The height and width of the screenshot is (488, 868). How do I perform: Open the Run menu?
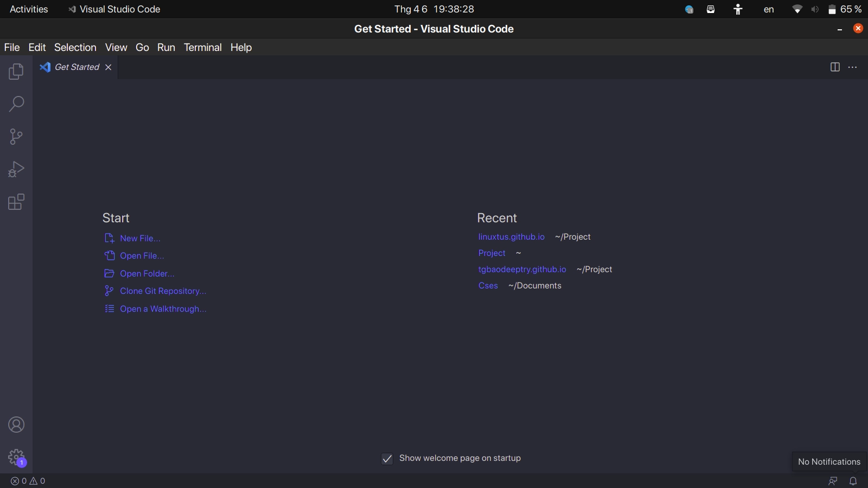pyautogui.click(x=166, y=47)
